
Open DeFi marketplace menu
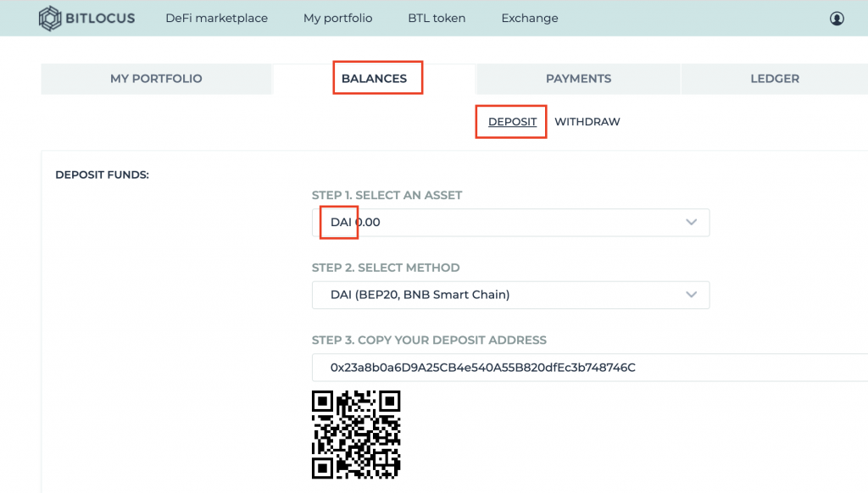pos(216,19)
